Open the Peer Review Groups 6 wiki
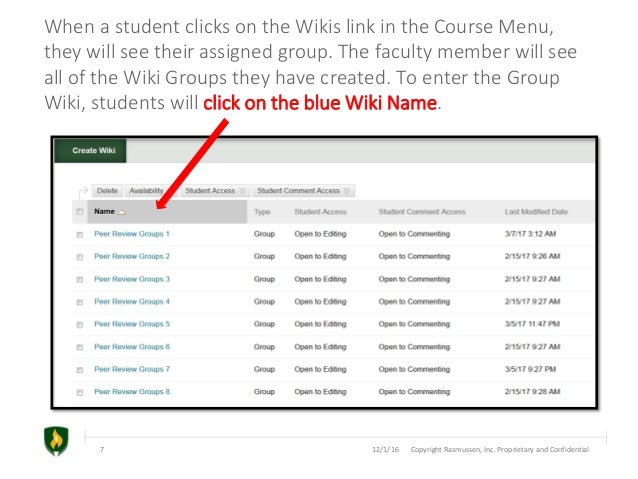638x479 pixels. (132, 347)
